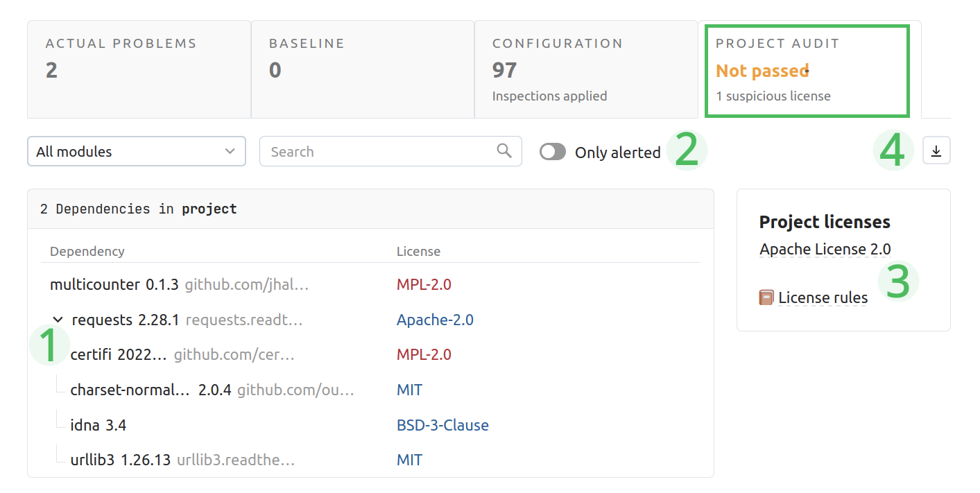This screenshot has width=980, height=493.
Task: Select the multicounter 0.1.3 dependency
Action: pos(114,284)
